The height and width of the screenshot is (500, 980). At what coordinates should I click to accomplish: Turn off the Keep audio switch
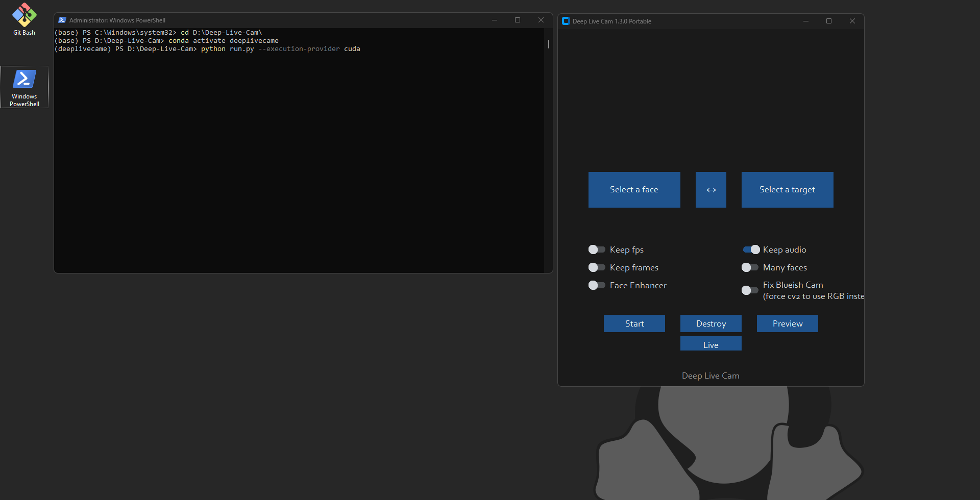tap(751, 249)
